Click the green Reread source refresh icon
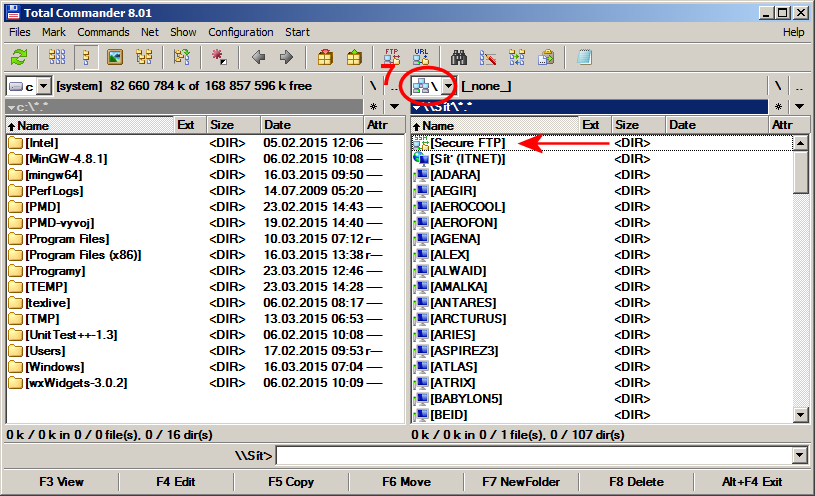This screenshot has width=815, height=496. (18, 57)
